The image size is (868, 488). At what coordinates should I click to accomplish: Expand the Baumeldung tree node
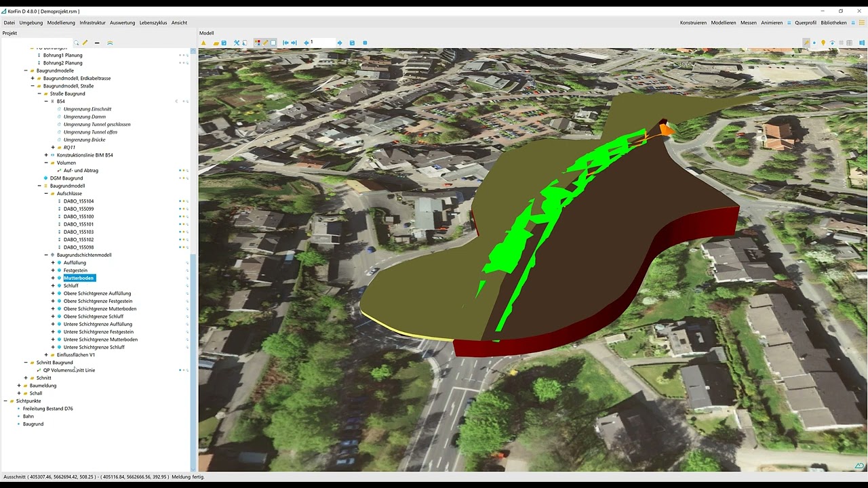pos(19,386)
